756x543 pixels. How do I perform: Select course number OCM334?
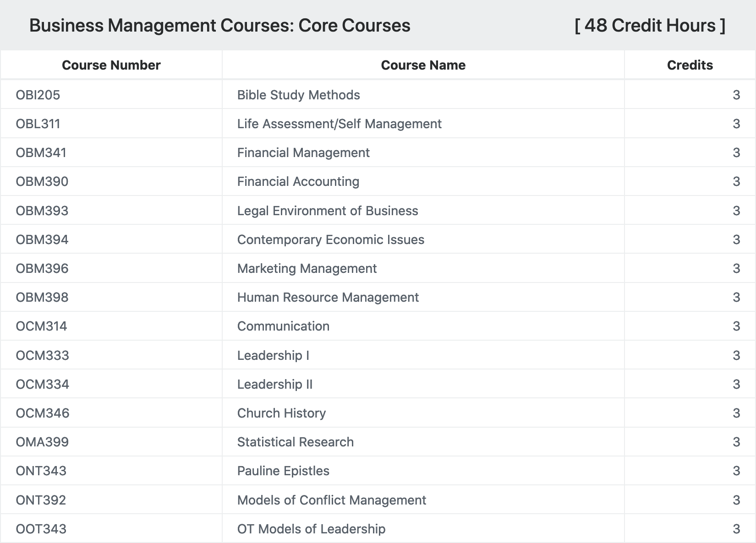pyautogui.click(x=42, y=384)
